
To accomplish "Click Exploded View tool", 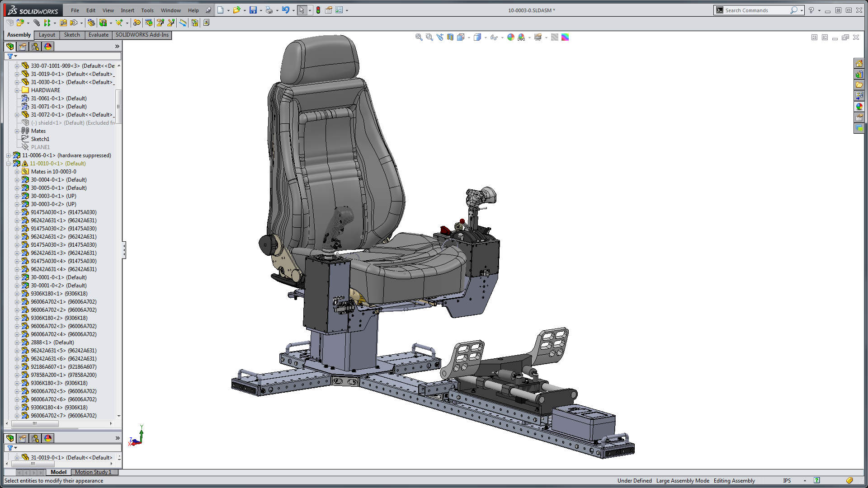I will point(160,23).
